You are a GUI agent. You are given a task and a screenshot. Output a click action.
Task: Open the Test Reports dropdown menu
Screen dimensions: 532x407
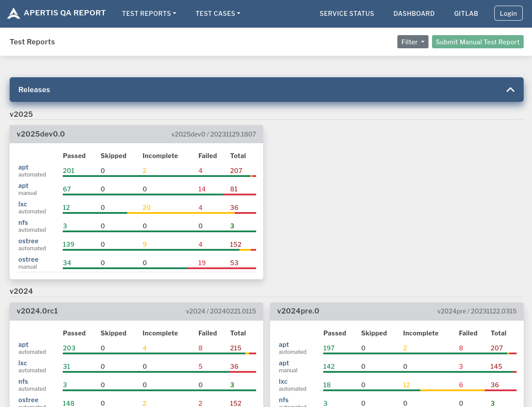(149, 14)
